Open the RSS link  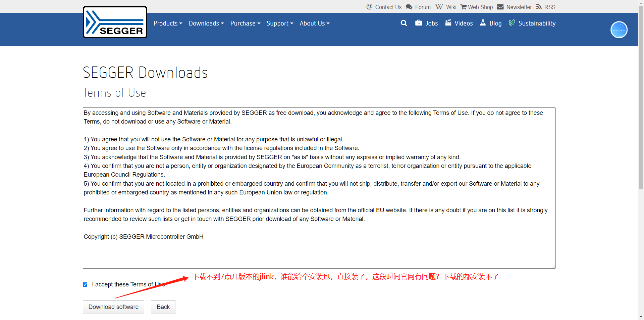pos(550,7)
